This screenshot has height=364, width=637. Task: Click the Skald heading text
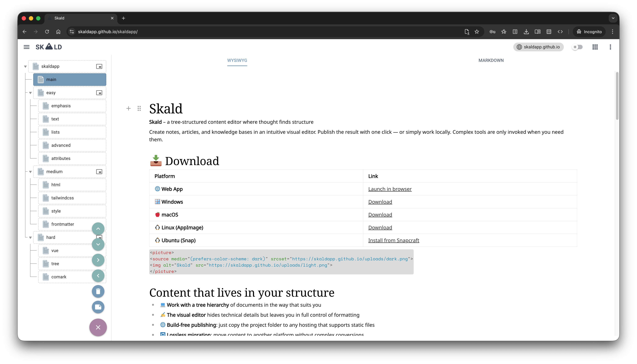(166, 109)
